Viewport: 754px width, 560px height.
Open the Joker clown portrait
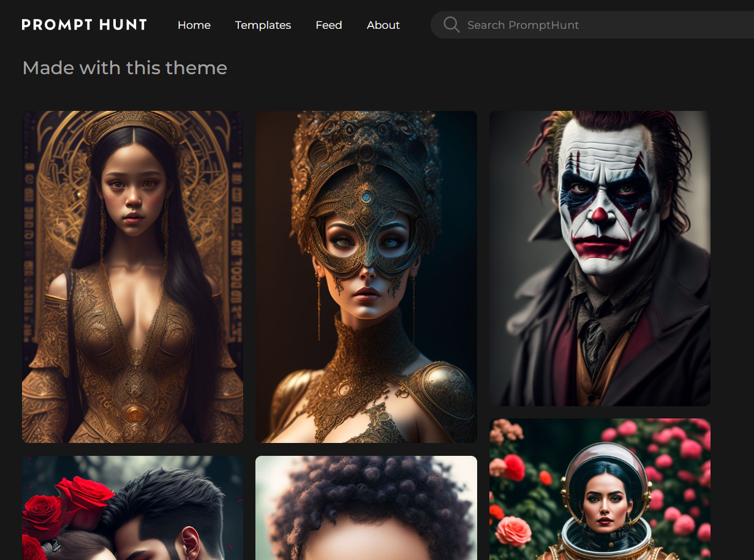(600, 259)
